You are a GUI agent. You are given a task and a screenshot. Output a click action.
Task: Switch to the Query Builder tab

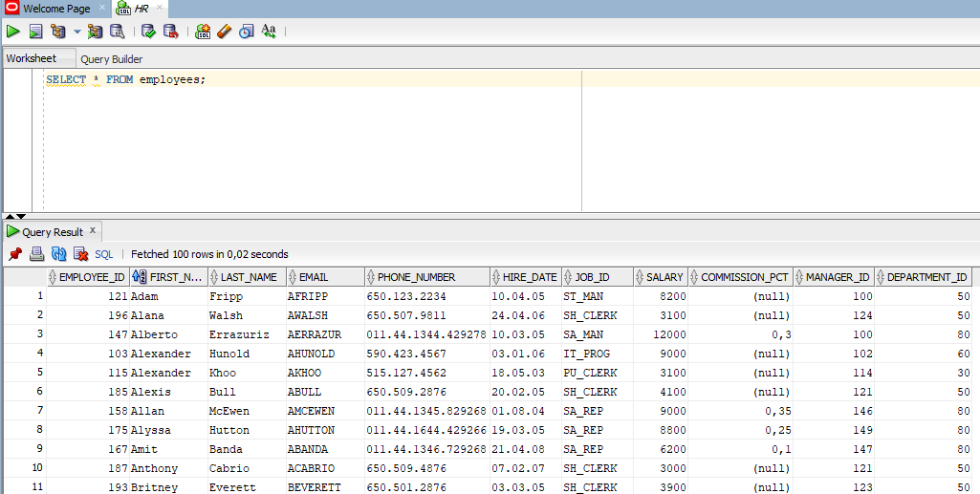point(112,59)
